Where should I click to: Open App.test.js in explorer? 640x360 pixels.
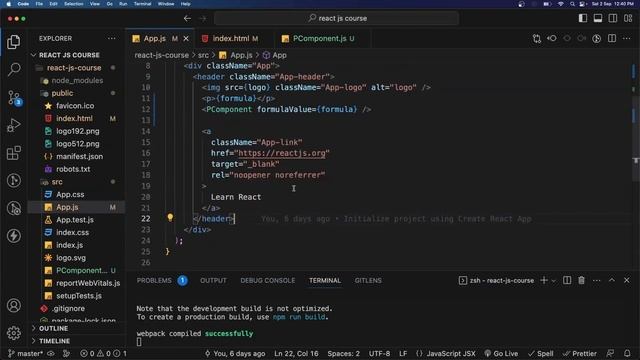75,220
